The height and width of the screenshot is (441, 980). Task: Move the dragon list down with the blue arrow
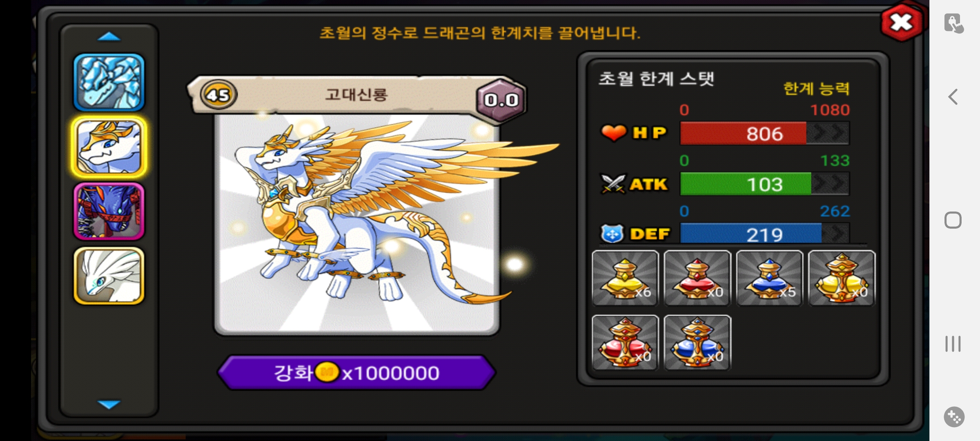point(109,404)
